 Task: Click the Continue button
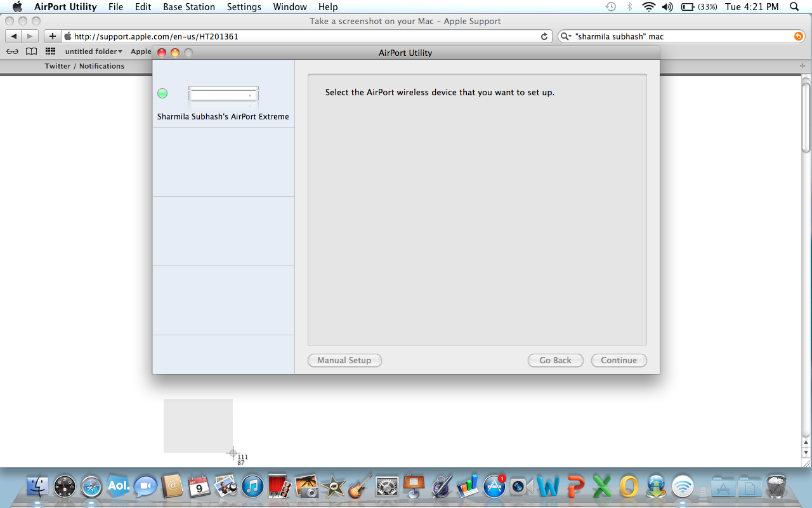(x=619, y=360)
